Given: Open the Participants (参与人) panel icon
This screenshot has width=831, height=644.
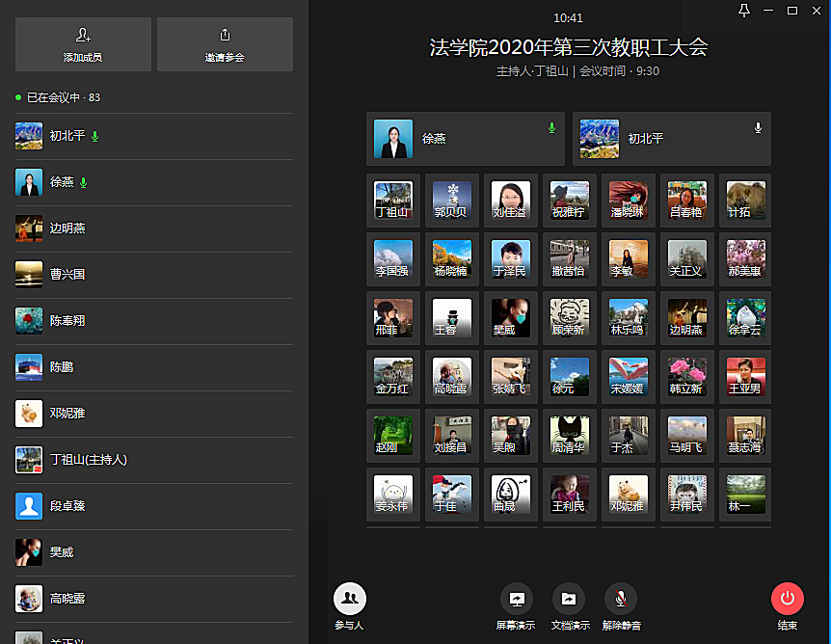Looking at the screenshot, I should pyautogui.click(x=350, y=600).
